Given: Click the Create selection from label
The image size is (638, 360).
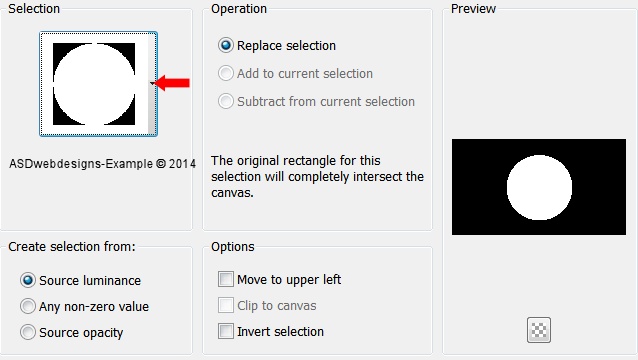Looking at the screenshot, I should tap(72, 247).
